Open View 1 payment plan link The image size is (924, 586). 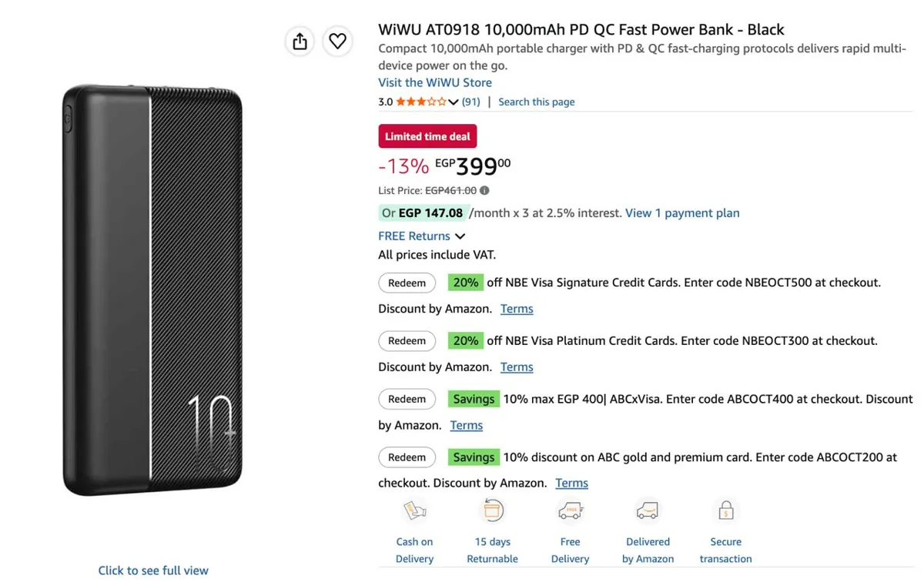point(682,213)
